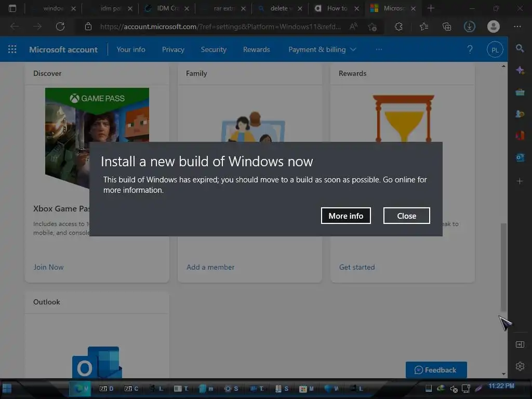Close the idm pat tab
The image size is (532, 399).
130,9
